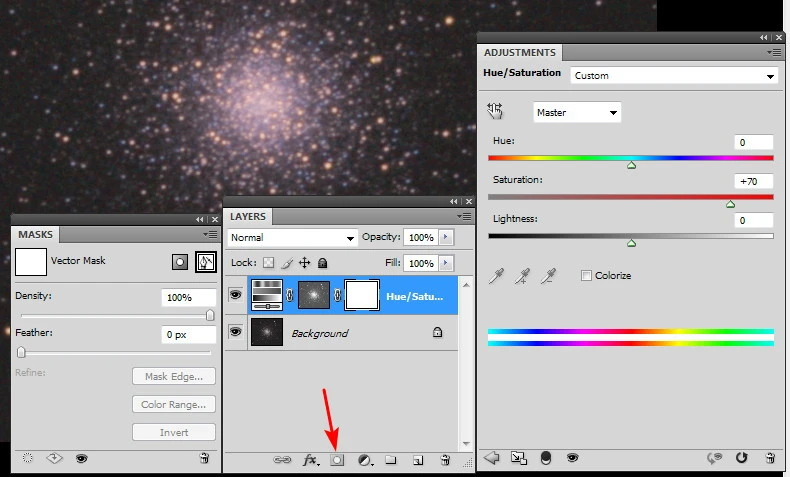
Task: Open the layer style fx menu
Action: pyautogui.click(x=311, y=460)
